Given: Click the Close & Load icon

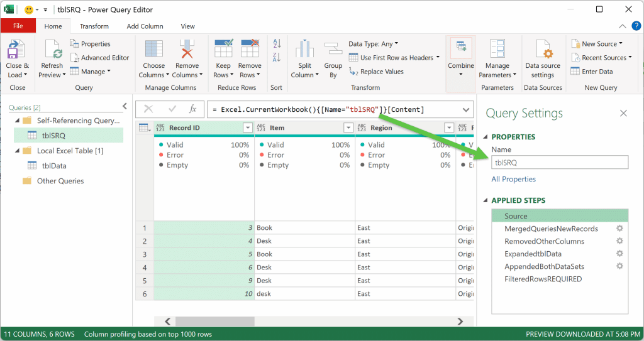Looking at the screenshot, I should coord(16,50).
